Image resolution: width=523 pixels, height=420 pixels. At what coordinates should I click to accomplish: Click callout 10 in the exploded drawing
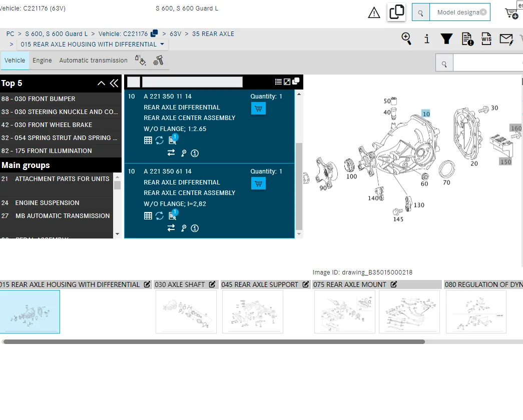426,114
